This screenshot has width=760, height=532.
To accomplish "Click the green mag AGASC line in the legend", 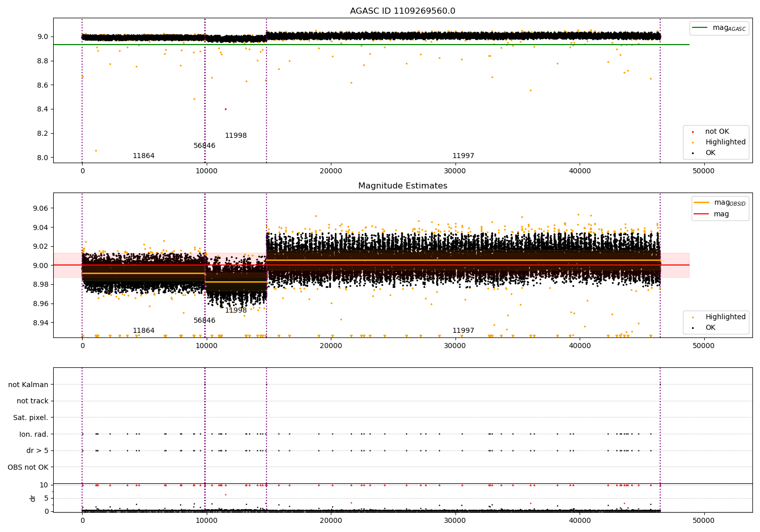I will coord(701,28).
